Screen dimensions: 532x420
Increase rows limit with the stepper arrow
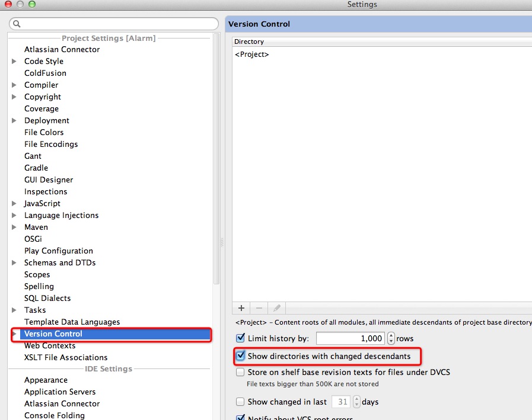[x=390, y=336]
